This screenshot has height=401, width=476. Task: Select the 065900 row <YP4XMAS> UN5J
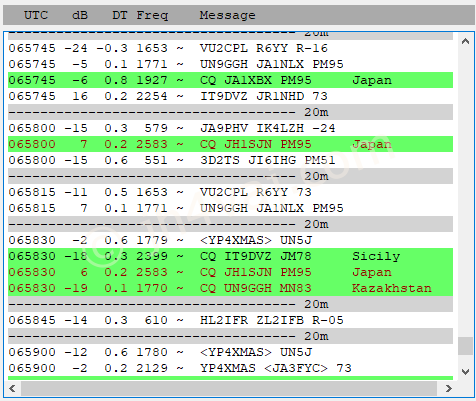tap(230, 352)
